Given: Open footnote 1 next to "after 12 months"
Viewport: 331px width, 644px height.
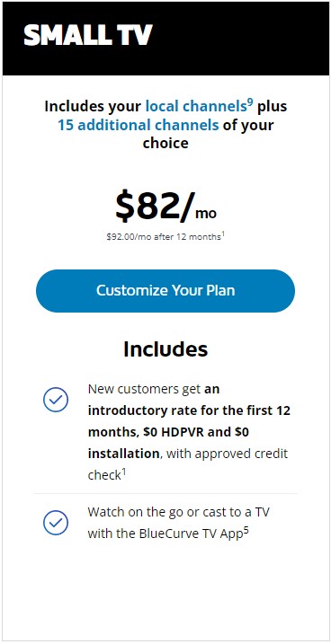Looking at the screenshot, I should pos(223,234).
